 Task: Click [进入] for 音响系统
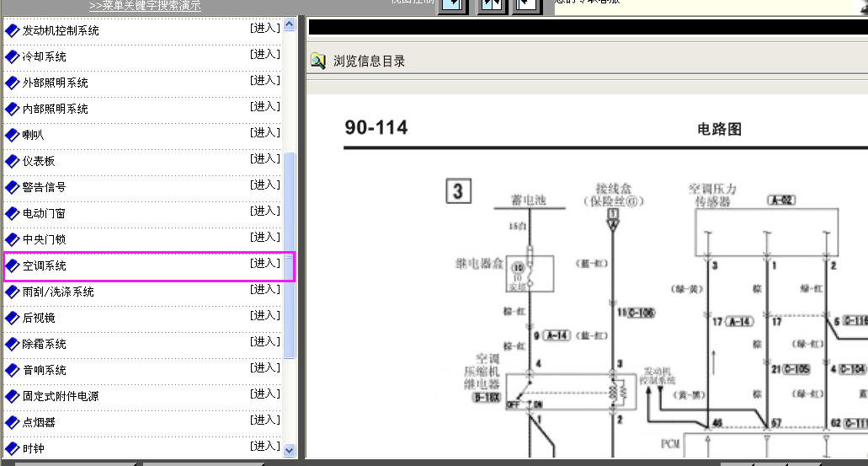tap(265, 367)
